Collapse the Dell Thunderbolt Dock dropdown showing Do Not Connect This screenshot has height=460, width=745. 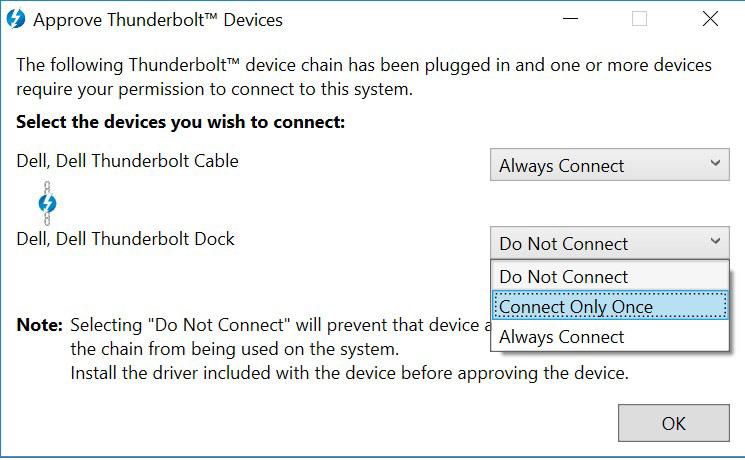pyautogui.click(x=610, y=243)
